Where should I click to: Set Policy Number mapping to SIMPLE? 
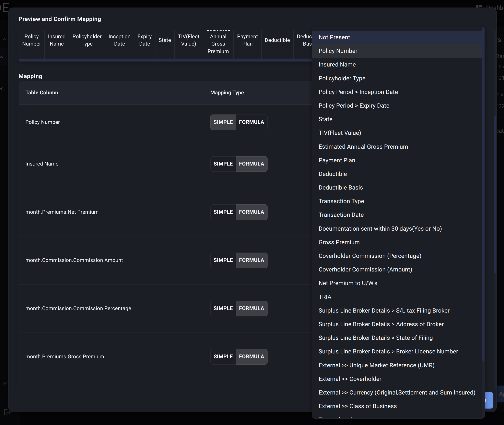(x=223, y=122)
